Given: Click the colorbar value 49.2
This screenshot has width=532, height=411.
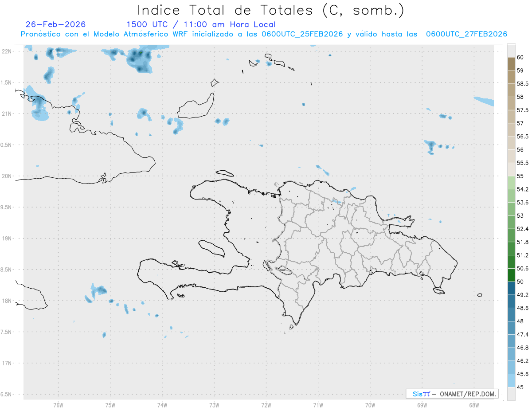Looking at the screenshot, I should pos(523,295).
